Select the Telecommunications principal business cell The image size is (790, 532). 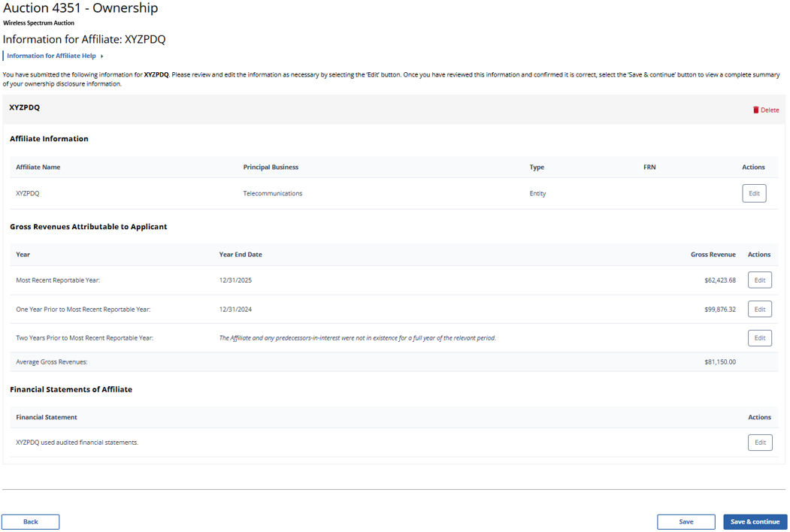(x=273, y=193)
